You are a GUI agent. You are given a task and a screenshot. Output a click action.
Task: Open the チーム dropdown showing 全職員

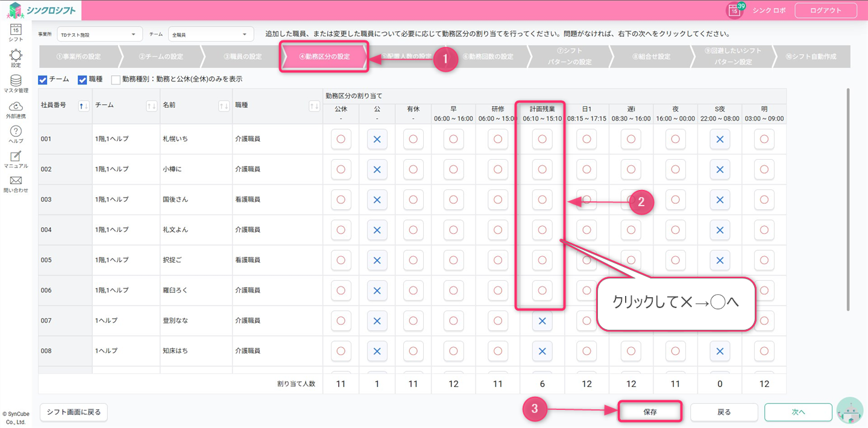click(x=212, y=35)
